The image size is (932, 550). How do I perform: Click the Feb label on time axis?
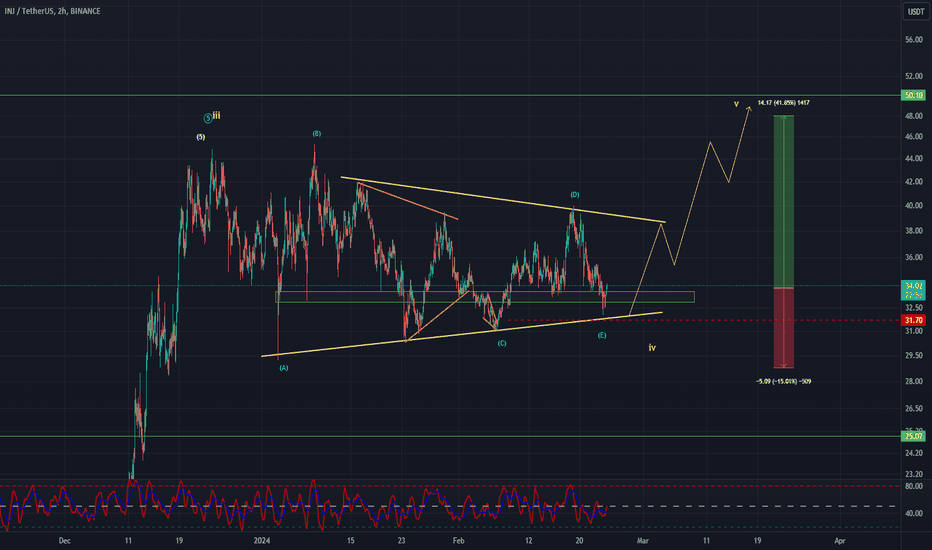point(458,540)
